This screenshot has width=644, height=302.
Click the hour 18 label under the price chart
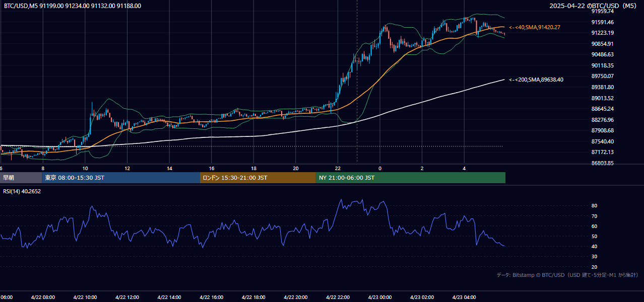click(x=253, y=169)
